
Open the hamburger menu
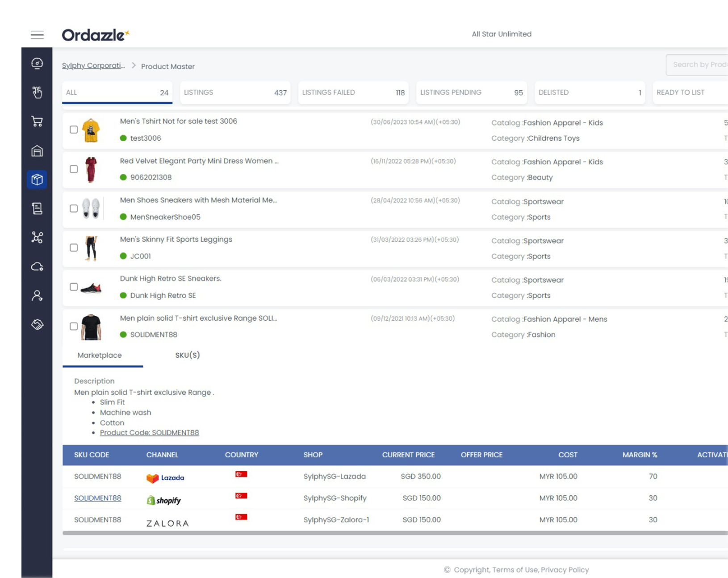point(37,35)
